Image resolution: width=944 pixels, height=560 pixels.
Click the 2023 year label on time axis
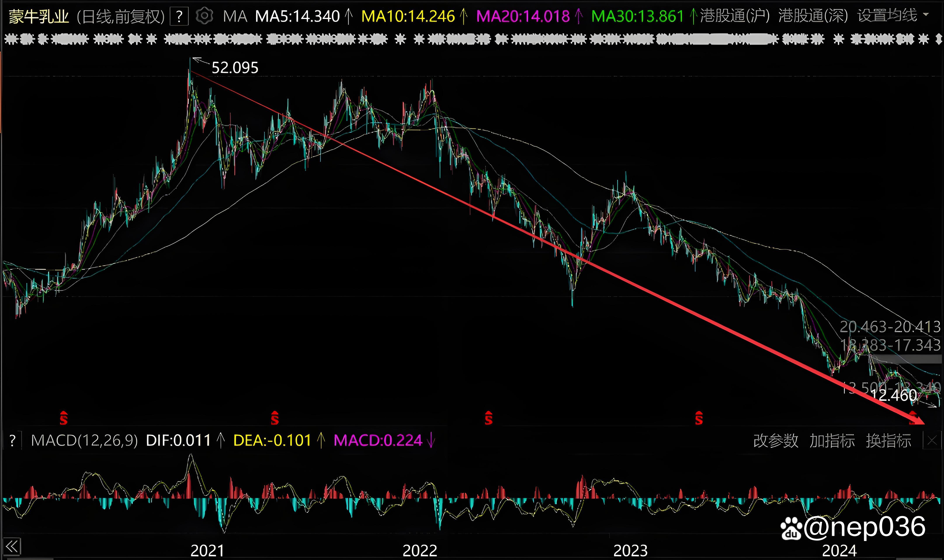(x=630, y=551)
